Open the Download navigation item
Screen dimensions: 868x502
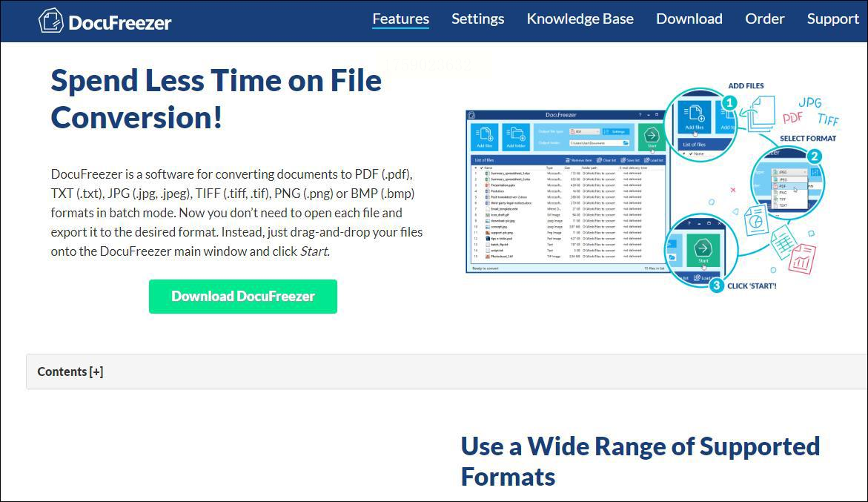[689, 19]
